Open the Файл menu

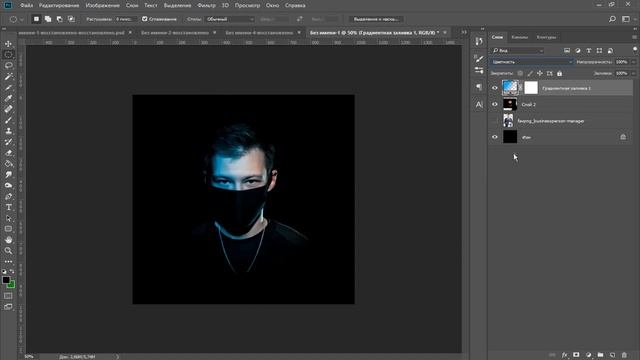[x=27, y=6]
